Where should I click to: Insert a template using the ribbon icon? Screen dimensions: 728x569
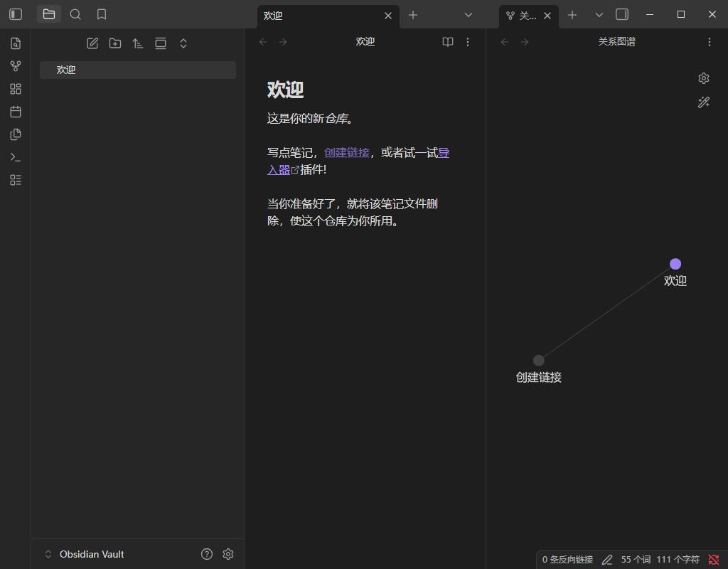point(15,134)
